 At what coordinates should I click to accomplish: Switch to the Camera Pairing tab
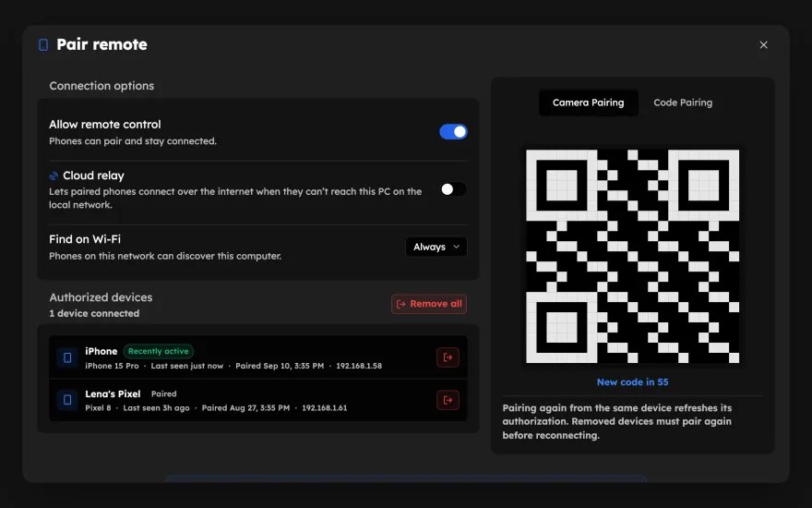coord(589,103)
